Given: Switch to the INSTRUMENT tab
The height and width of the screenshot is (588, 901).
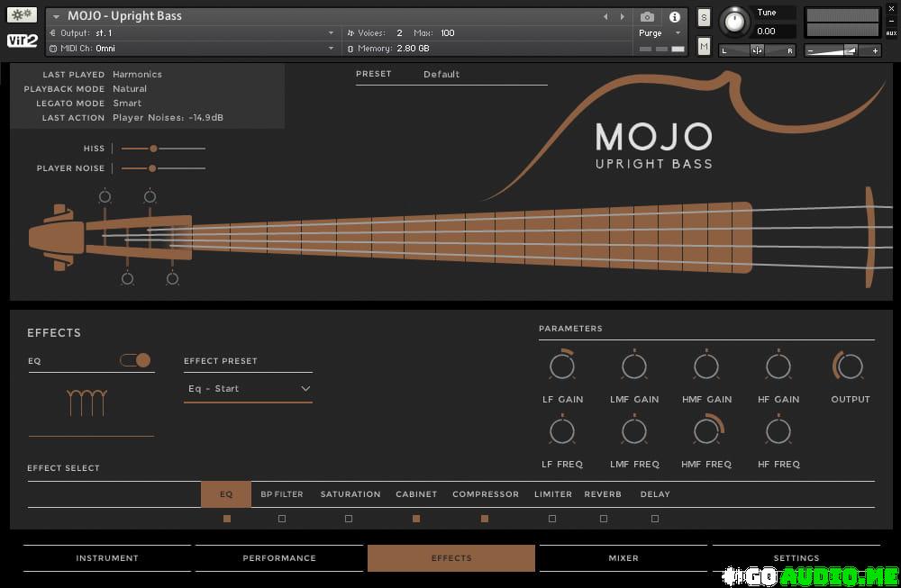Looking at the screenshot, I should [107, 558].
